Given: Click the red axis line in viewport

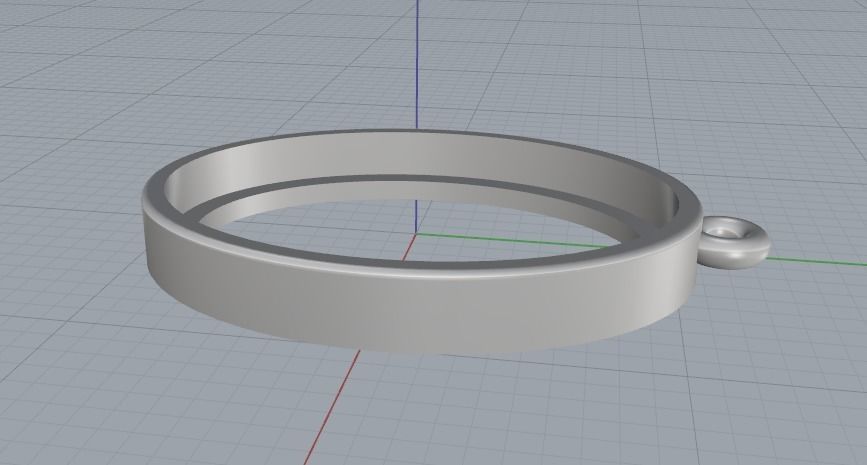Looking at the screenshot, I should pos(332,406).
